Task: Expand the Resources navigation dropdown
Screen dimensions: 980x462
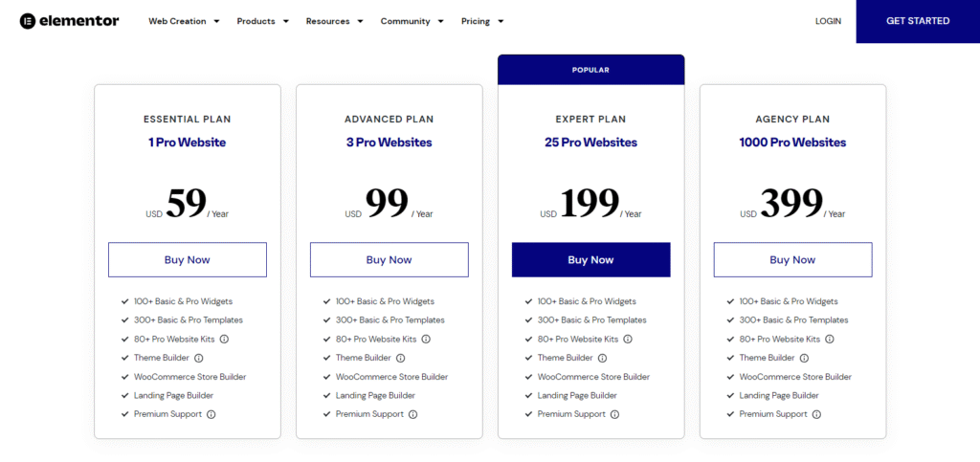Action: pyautogui.click(x=334, y=21)
